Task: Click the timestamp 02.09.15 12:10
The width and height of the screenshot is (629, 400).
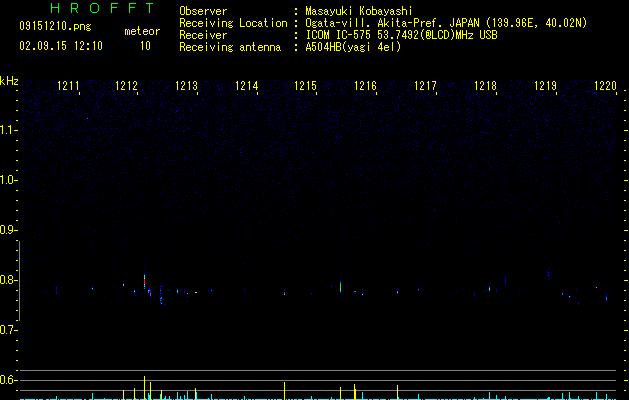Action: tap(61, 46)
